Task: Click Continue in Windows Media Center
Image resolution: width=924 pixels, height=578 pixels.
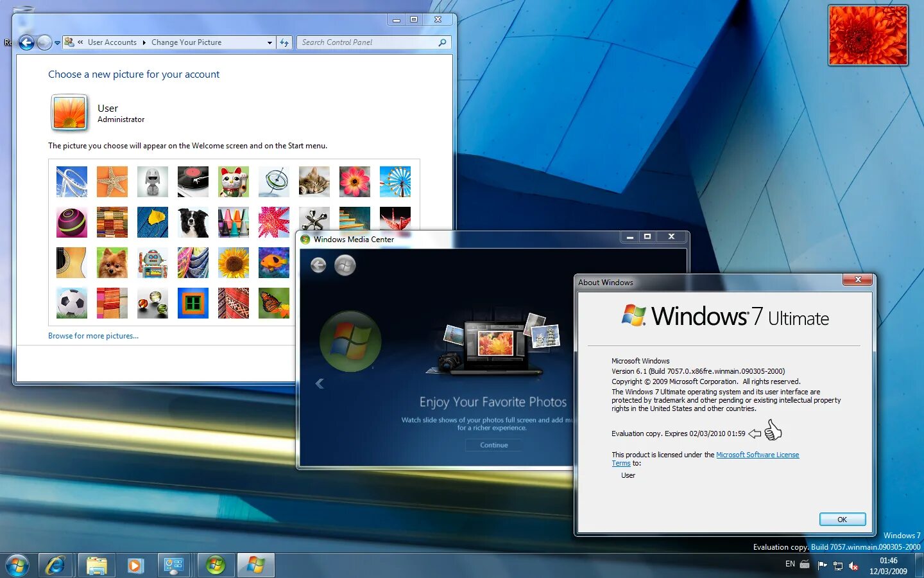Action: tap(493, 445)
